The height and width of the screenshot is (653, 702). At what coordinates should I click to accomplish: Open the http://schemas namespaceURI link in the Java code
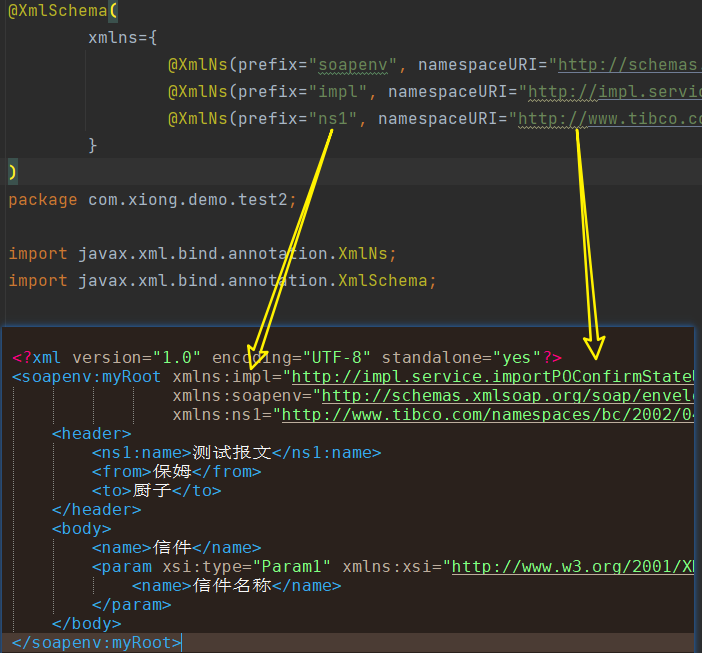coord(628,65)
